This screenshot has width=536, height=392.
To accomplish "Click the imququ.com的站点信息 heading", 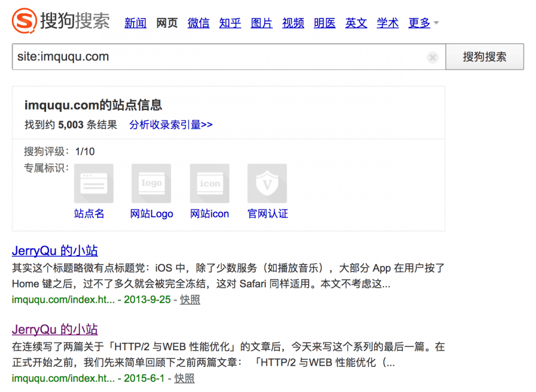I will pyautogui.click(x=93, y=105).
